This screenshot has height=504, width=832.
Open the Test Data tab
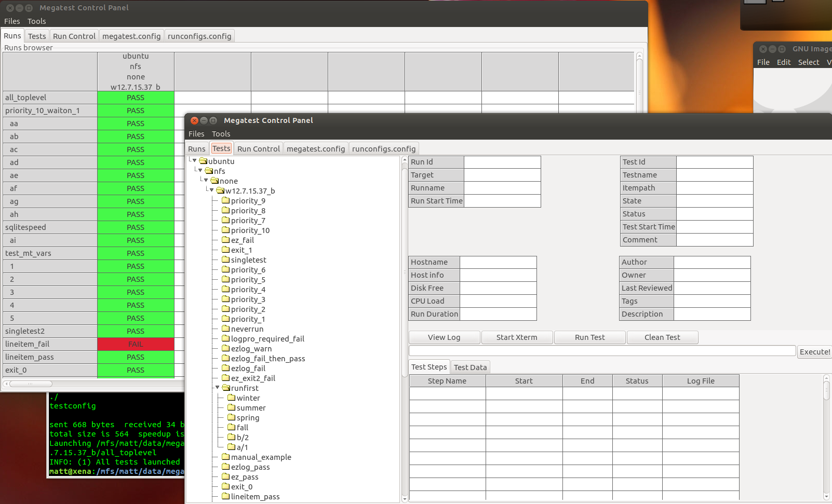470,367
